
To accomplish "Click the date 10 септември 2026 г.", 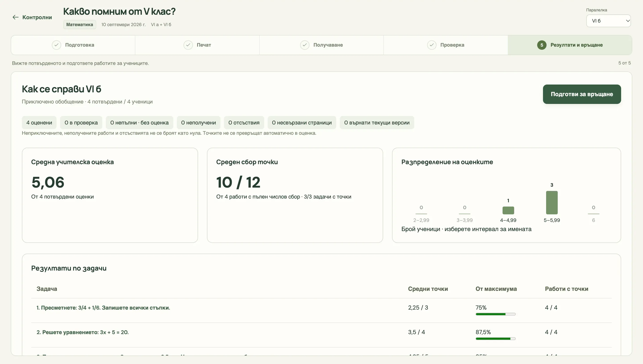I will [x=123, y=25].
